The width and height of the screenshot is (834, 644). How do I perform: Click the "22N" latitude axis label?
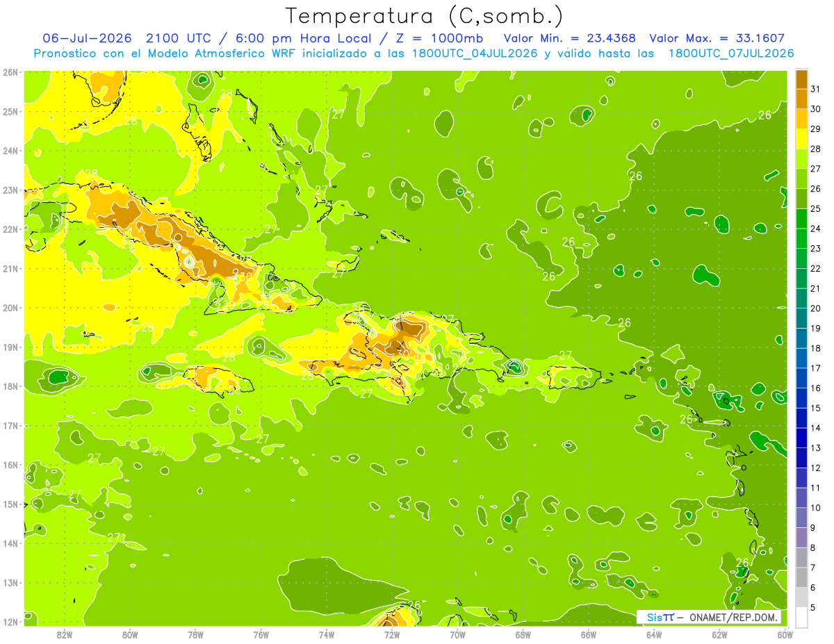click(x=10, y=229)
